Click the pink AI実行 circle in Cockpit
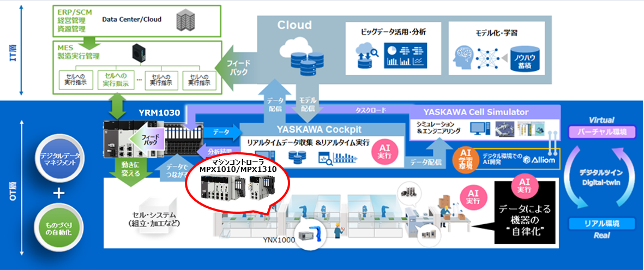The width and height of the screenshot is (644, 270). click(385, 151)
